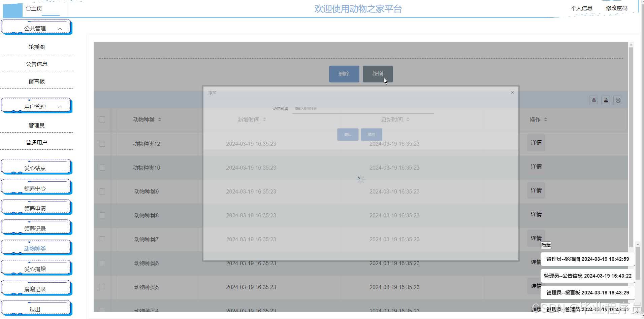
Task: Open 轮播图 in the sidebar
Action: click(x=36, y=47)
